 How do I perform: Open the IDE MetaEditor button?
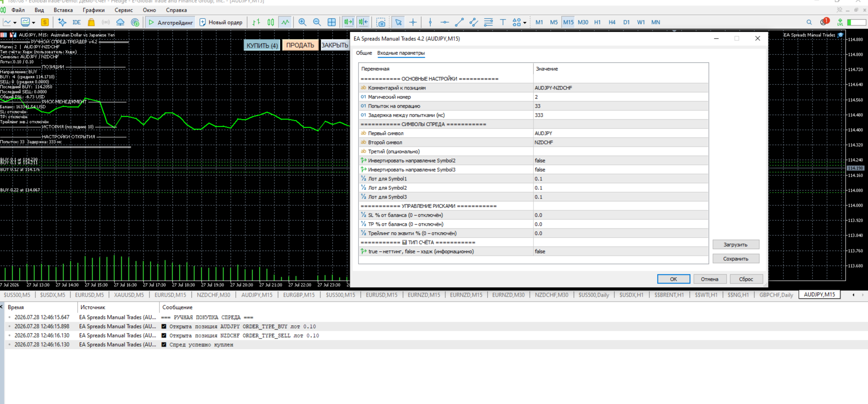point(76,22)
